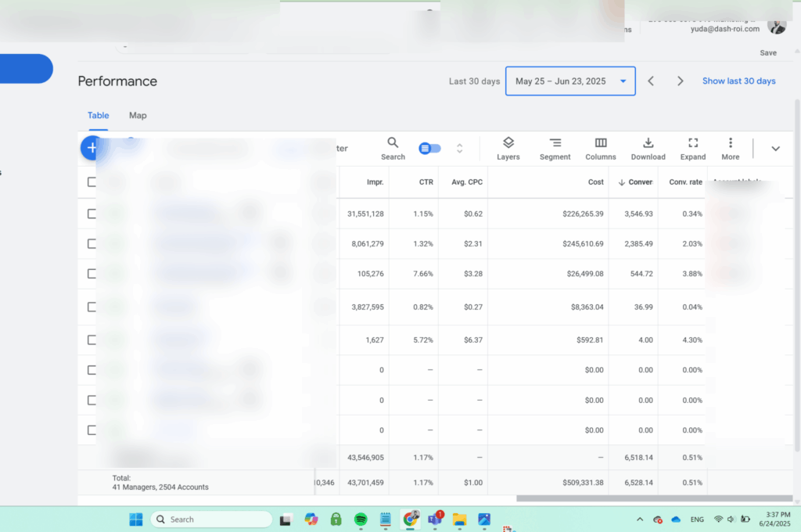Sort by the Cost column header

pyautogui.click(x=595, y=182)
